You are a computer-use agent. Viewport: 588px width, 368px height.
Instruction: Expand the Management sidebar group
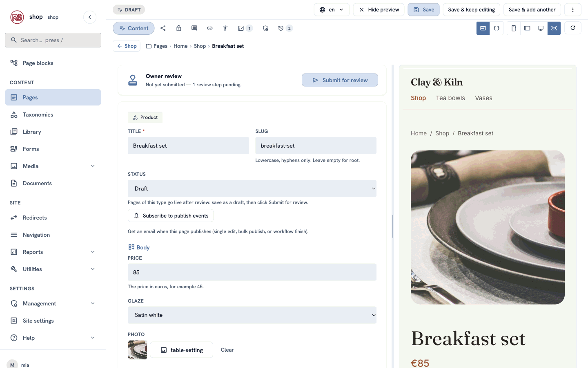pos(53,303)
